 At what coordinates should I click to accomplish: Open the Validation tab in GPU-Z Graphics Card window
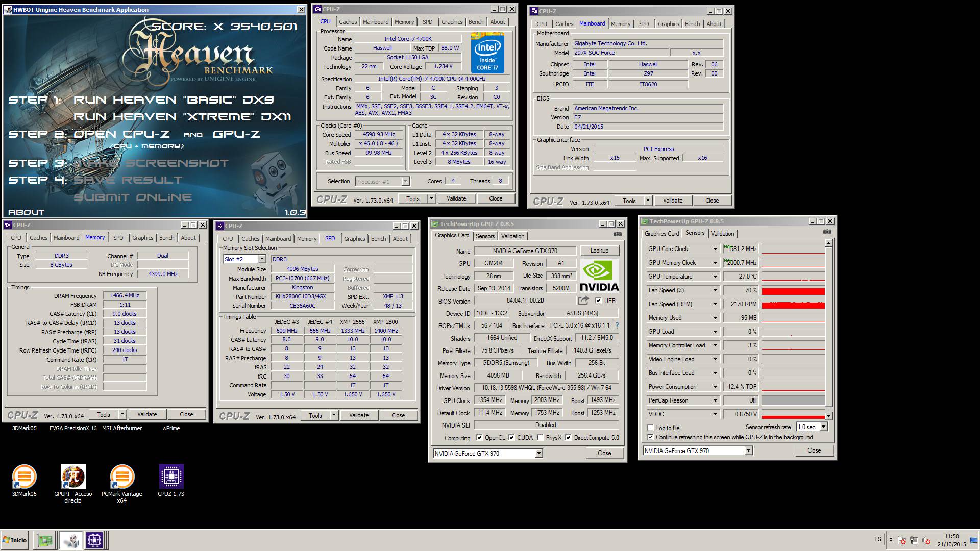[512, 236]
